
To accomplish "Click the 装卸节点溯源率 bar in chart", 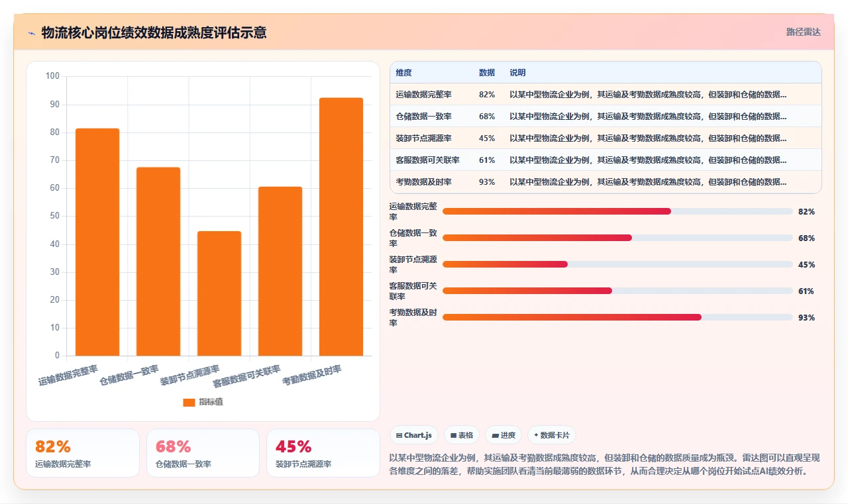I will coord(219,293).
